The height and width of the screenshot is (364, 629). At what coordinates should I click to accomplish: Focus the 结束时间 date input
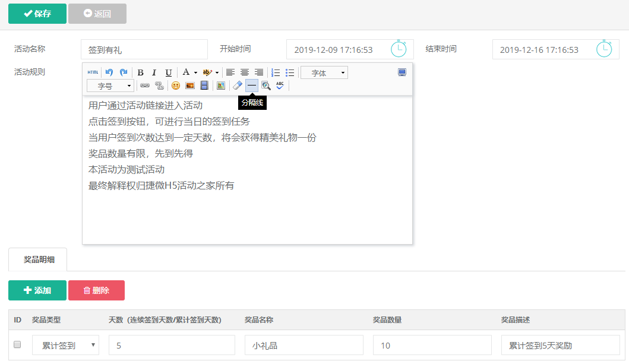point(555,49)
